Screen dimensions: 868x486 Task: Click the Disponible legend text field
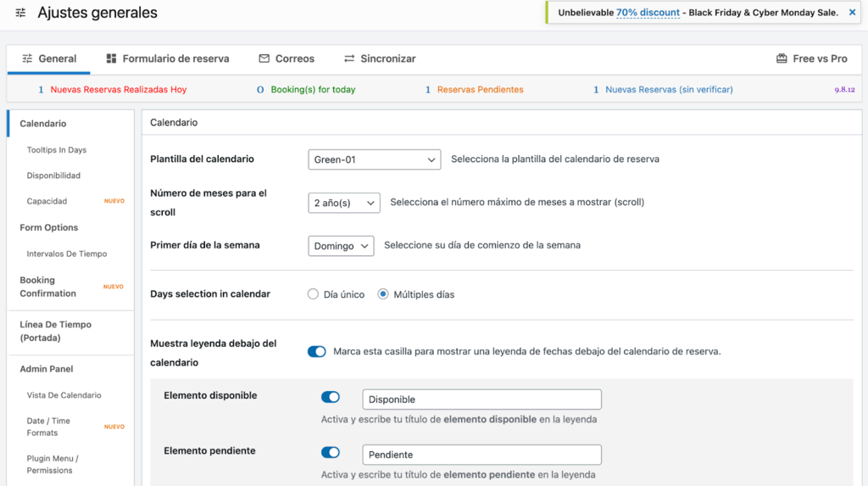tap(481, 399)
